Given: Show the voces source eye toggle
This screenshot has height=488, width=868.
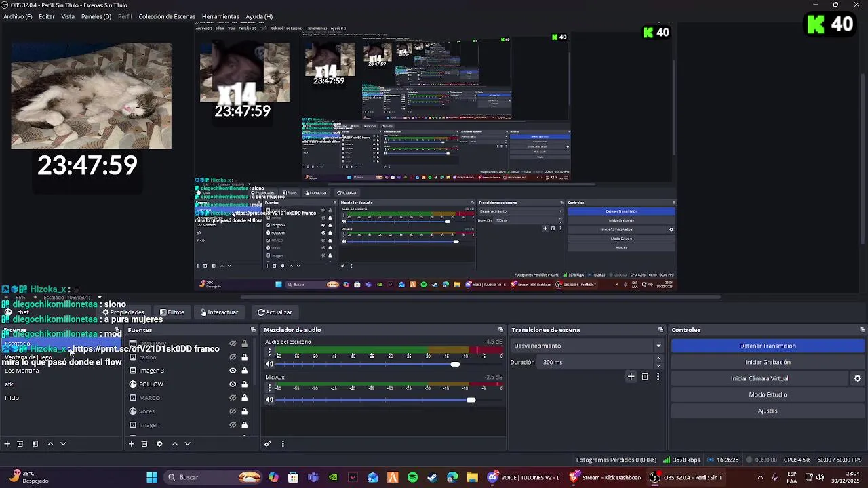Looking at the screenshot, I should [x=233, y=411].
